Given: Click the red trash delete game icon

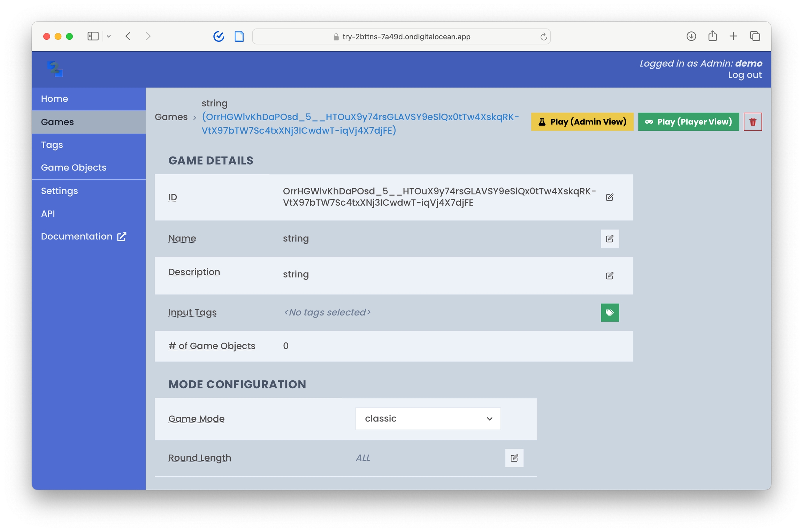Looking at the screenshot, I should point(752,122).
